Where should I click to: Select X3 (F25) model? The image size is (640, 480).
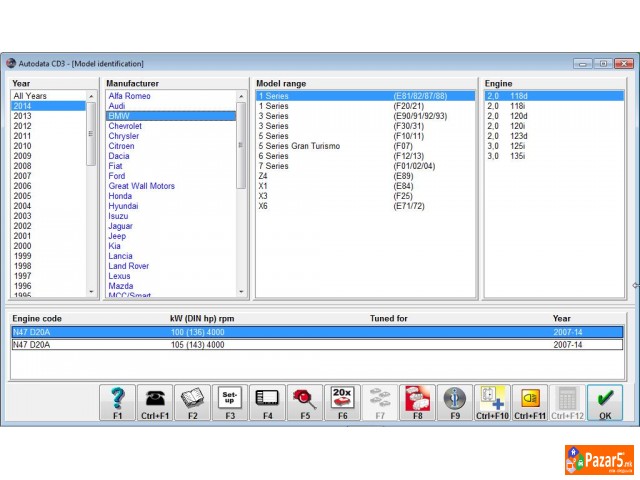pos(365,196)
